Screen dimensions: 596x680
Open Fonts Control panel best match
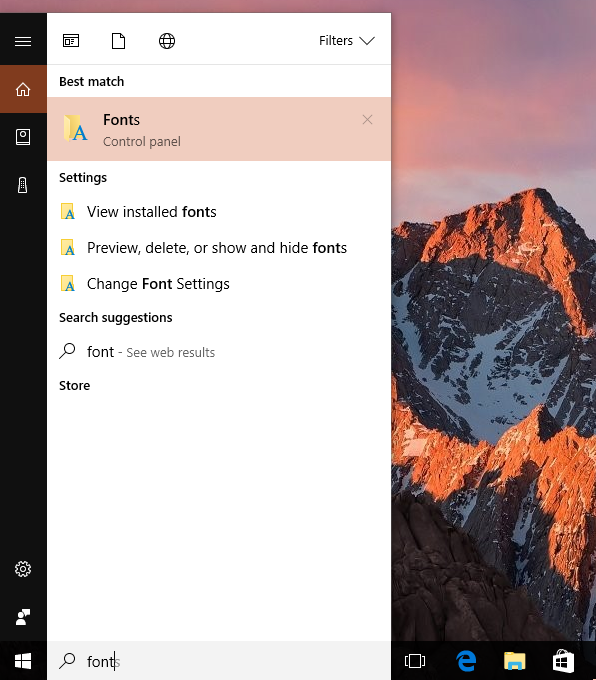[x=219, y=129]
